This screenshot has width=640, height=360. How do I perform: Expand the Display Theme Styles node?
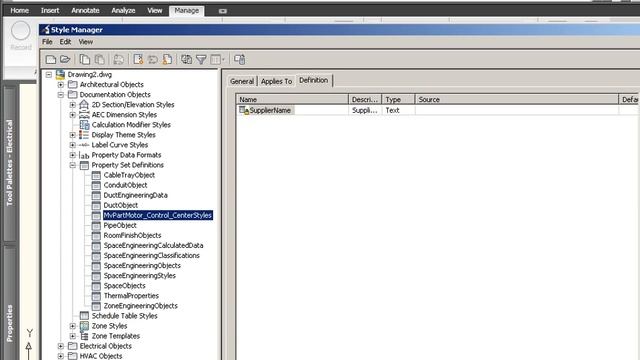pyautogui.click(x=73, y=135)
